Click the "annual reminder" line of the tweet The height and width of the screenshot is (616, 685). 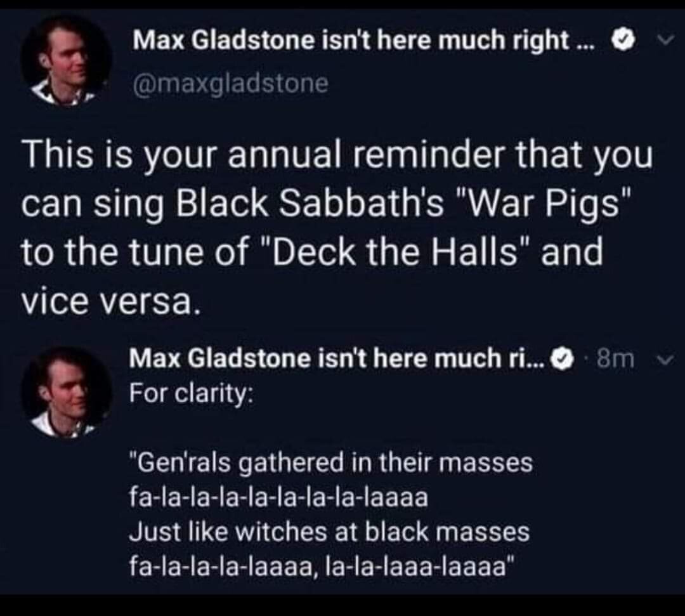[x=337, y=157]
